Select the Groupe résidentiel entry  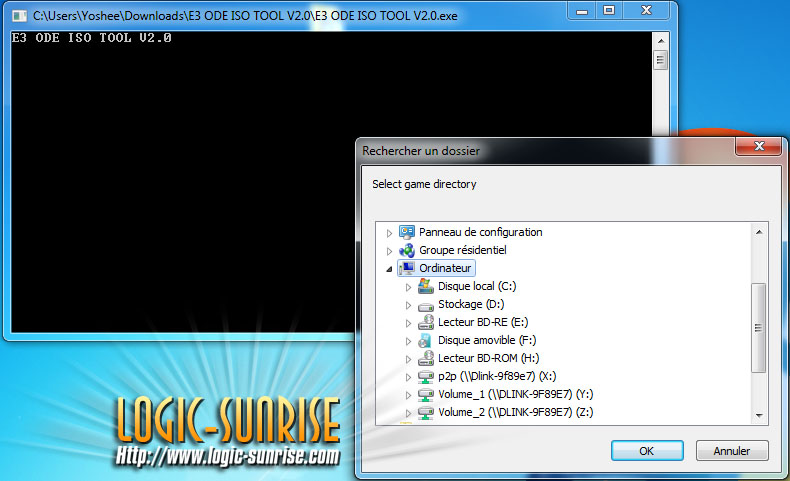click(x=463, y=250)
